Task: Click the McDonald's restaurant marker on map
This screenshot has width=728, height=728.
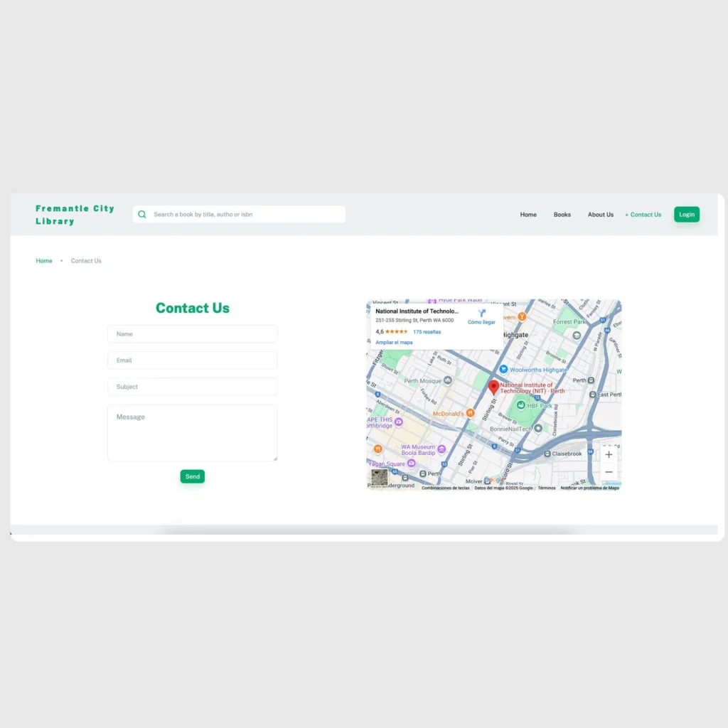Action: pyautogui.click(x=470, y=413)
